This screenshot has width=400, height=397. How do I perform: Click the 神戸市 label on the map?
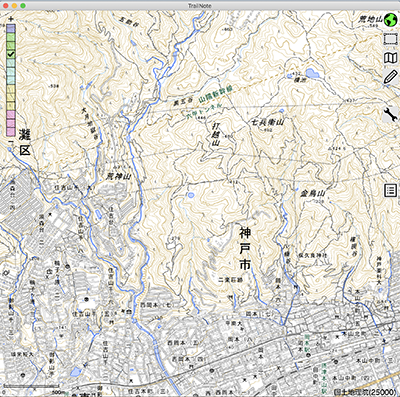245,249
